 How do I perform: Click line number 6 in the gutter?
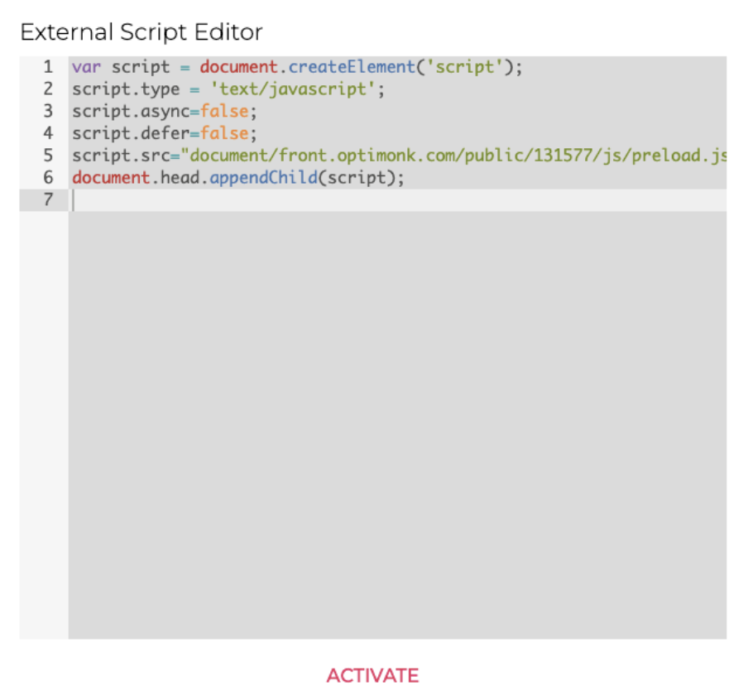pyautogui.click(x=48, y=177)
